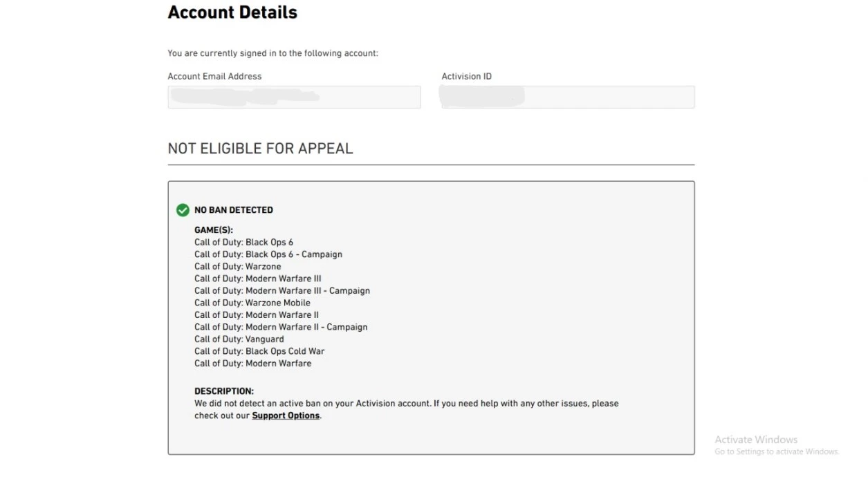Select the Call of Duty: Vanguard entry

pos(239,339)
